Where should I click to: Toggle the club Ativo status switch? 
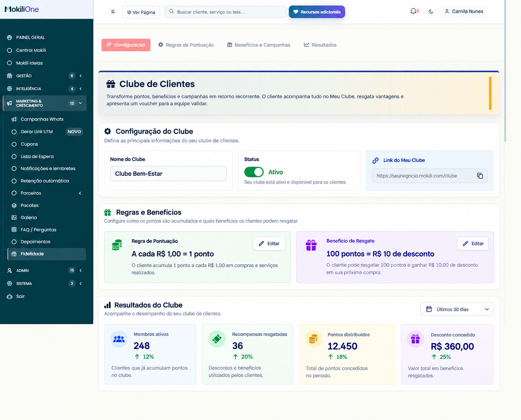click(254, 172)
